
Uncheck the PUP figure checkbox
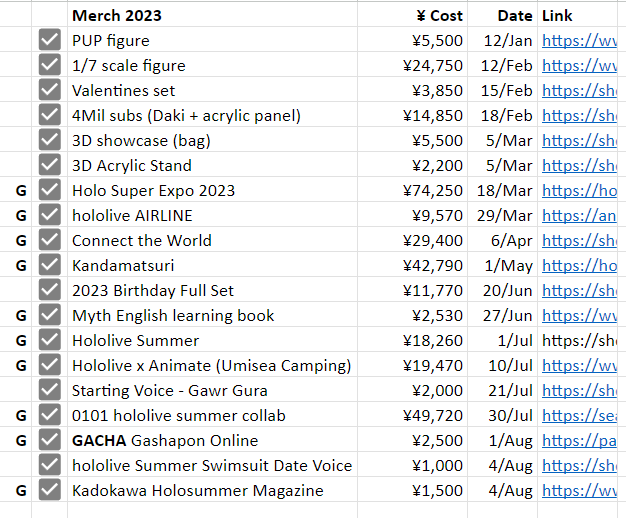(x=50, y=41)
